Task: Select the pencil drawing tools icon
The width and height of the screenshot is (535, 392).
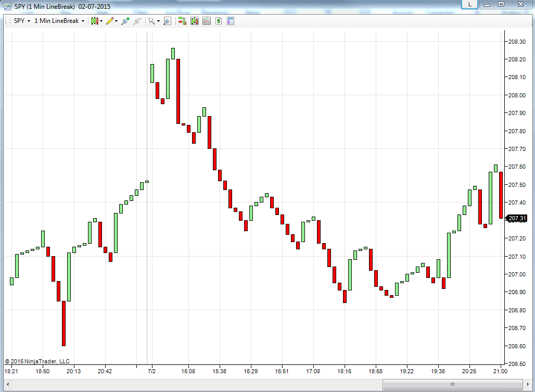Action: [x=110, y=21]
